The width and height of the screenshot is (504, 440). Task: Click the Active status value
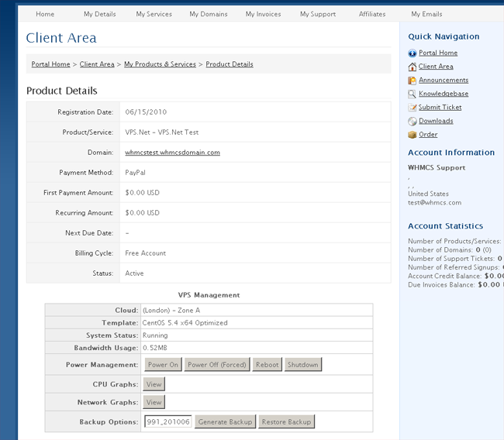click(134, 273)
